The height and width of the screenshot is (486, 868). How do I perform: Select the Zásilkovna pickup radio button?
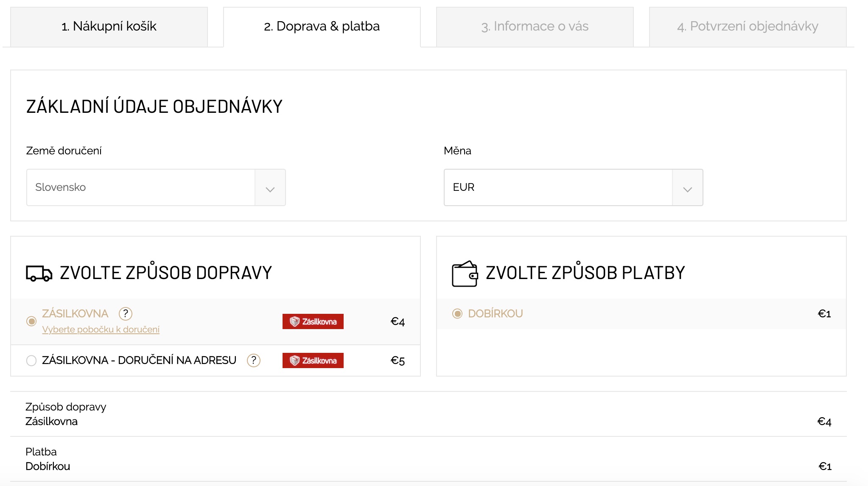click(x=31, y=321)
